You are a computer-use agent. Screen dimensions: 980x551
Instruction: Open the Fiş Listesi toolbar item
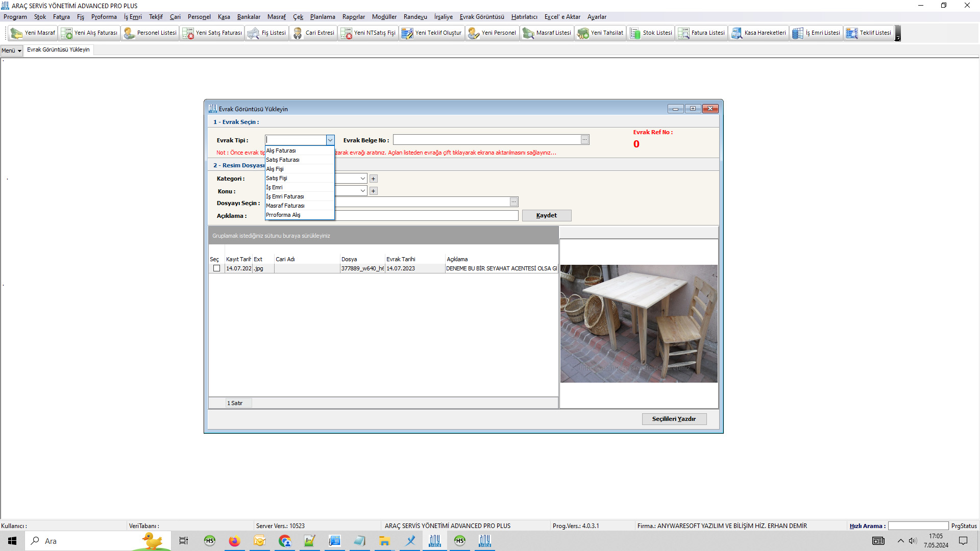click(x=266, y=33)
